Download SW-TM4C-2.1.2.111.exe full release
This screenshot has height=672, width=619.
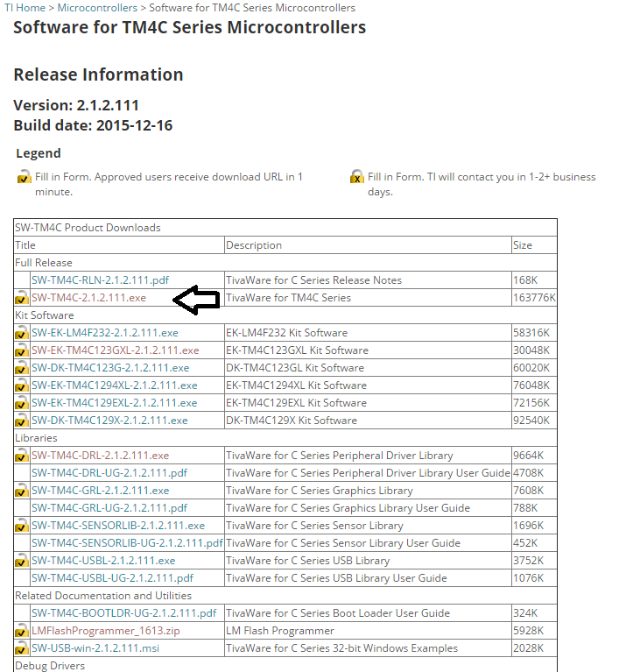[88, 297]
